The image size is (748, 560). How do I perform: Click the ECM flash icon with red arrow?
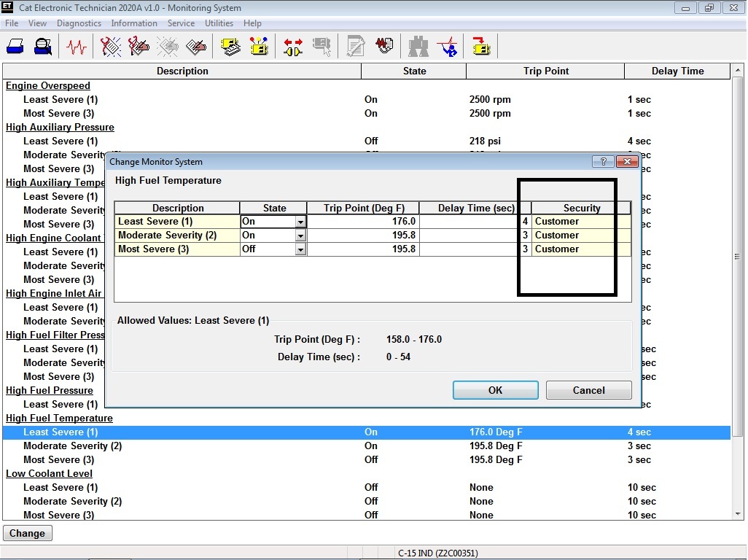481,47
